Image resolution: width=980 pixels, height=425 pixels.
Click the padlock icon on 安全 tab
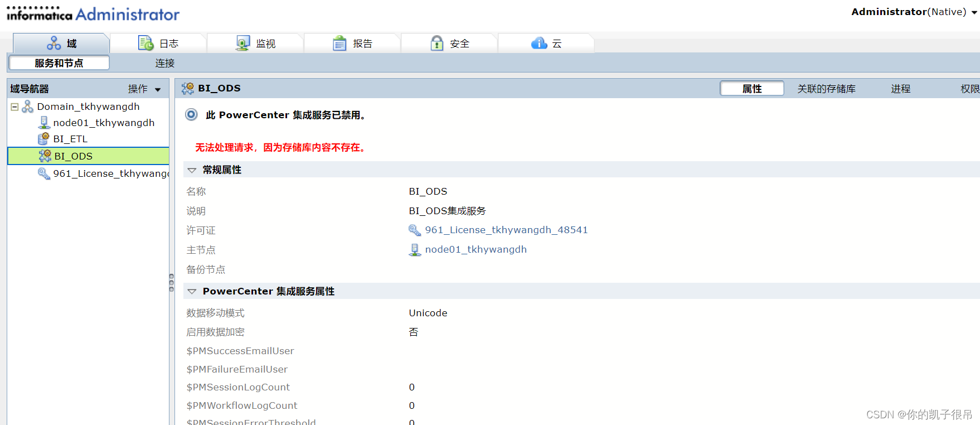tap(437, 43)
